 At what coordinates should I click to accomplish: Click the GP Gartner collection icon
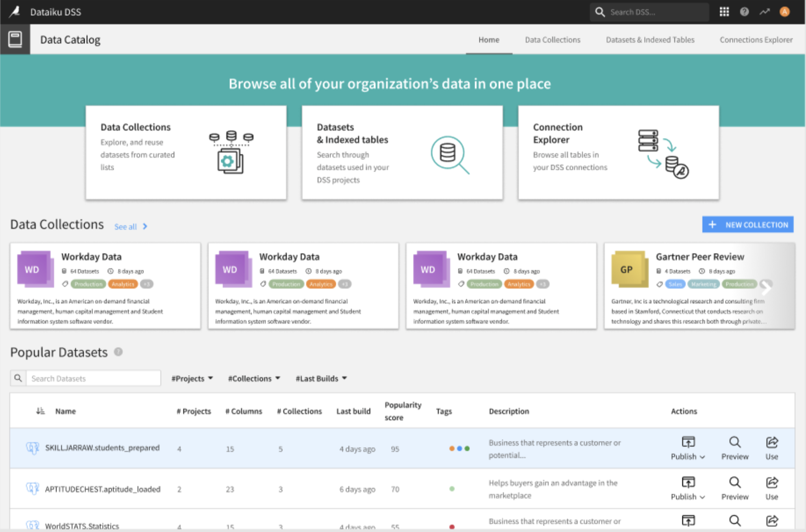[630, 269]
